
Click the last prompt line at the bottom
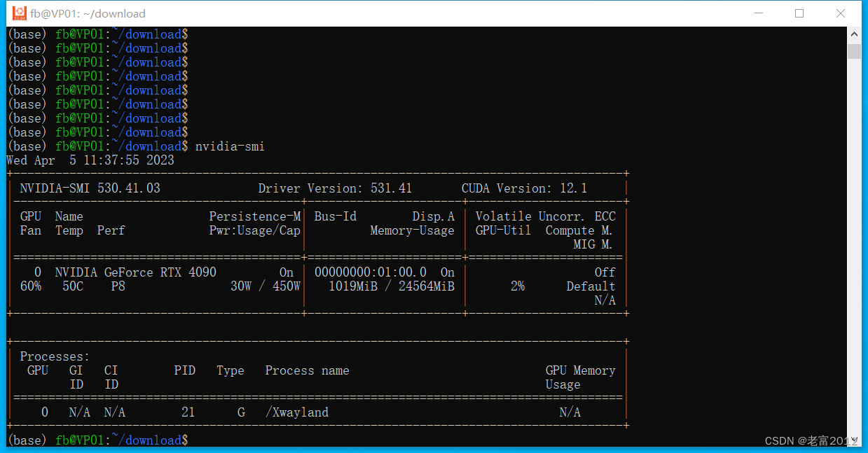point(97,440)
